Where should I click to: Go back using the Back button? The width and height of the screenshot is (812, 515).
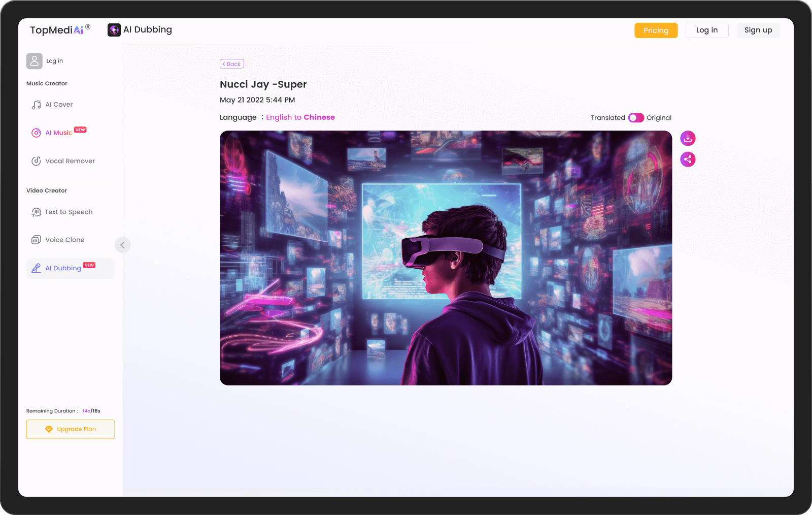[232, 64]
